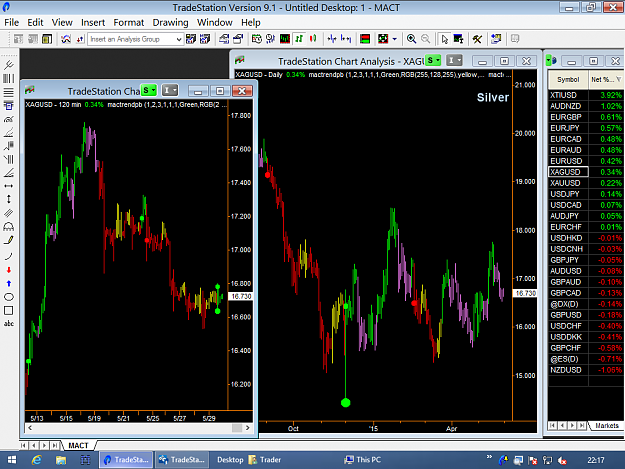
Task: Go to first workspace tab navigation arrow
Action: point(24,445)
